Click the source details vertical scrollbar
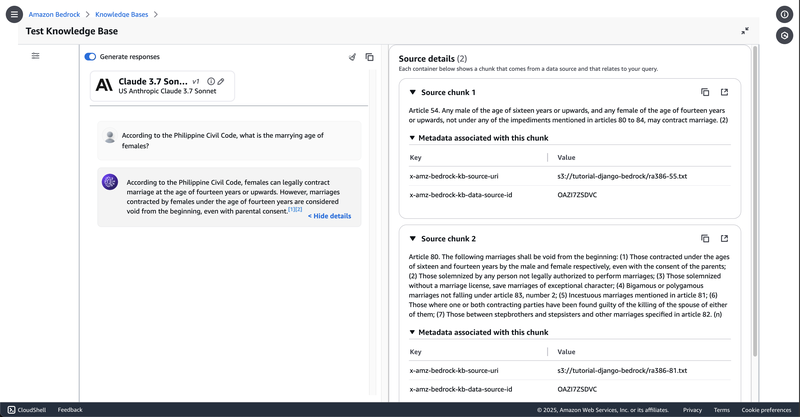The width and height of the screenshot is (800, 417). [755, 201]
